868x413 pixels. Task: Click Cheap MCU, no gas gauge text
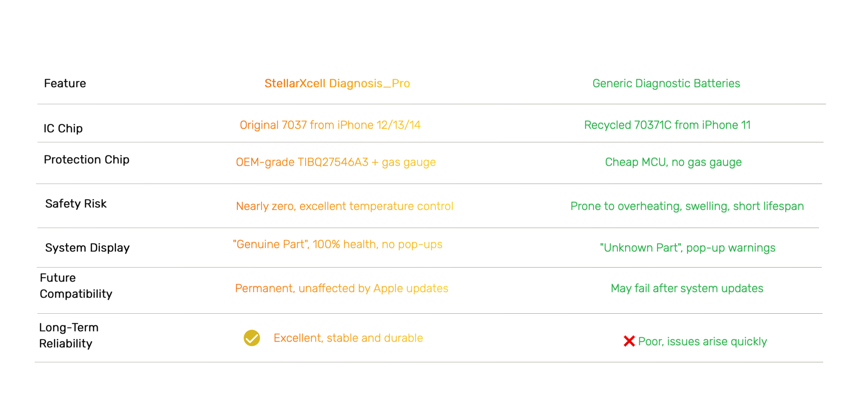coord(673,162)
